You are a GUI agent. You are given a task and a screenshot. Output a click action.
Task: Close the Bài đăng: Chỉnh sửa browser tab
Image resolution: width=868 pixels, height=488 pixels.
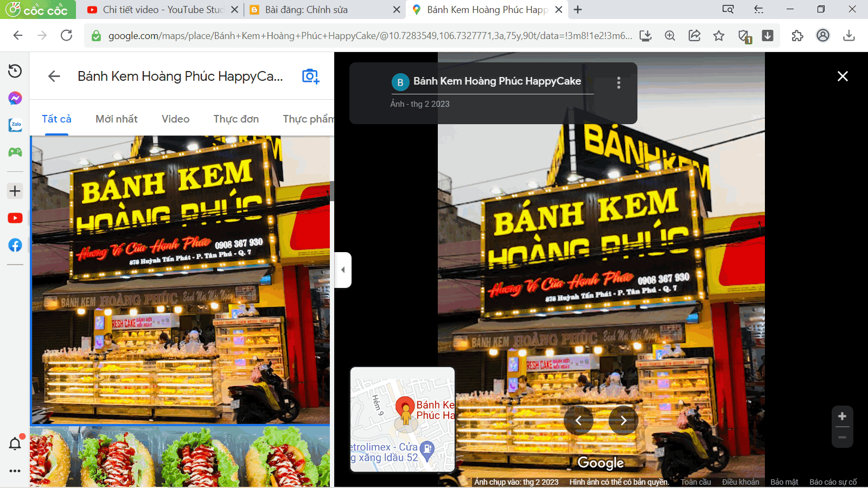pos(397,10)
